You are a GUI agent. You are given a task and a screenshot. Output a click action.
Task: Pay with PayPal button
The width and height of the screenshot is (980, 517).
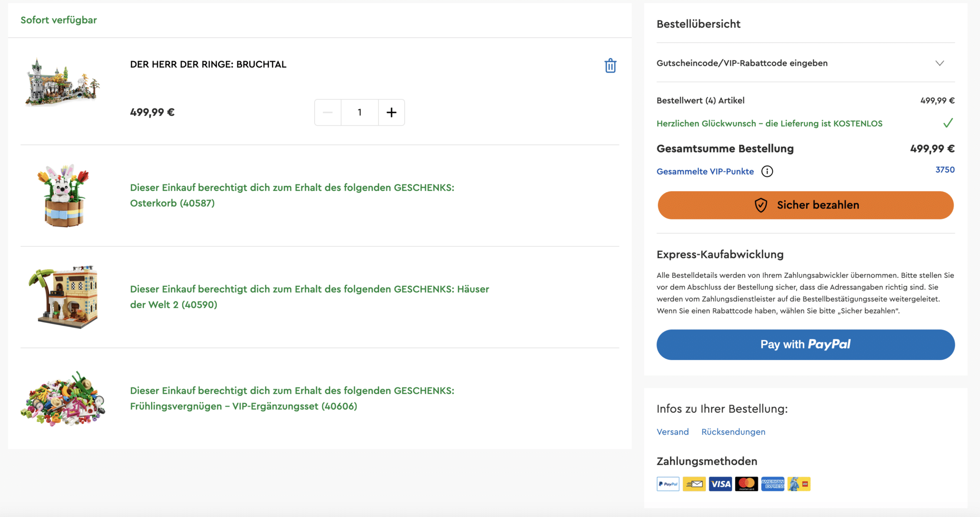point(806,344)
